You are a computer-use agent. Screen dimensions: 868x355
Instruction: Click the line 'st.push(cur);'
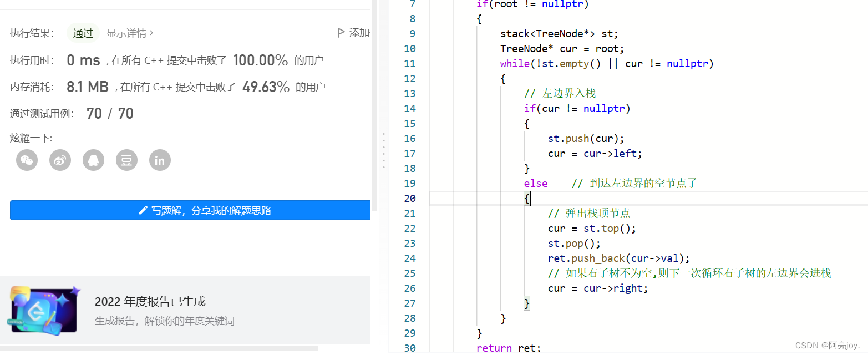586,139
